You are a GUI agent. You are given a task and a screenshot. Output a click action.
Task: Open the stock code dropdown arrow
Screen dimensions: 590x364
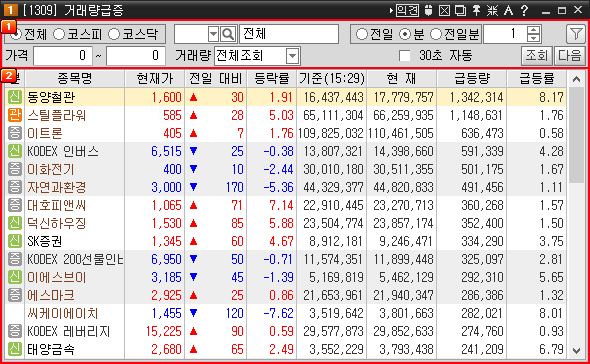click(x=213, y=34)
